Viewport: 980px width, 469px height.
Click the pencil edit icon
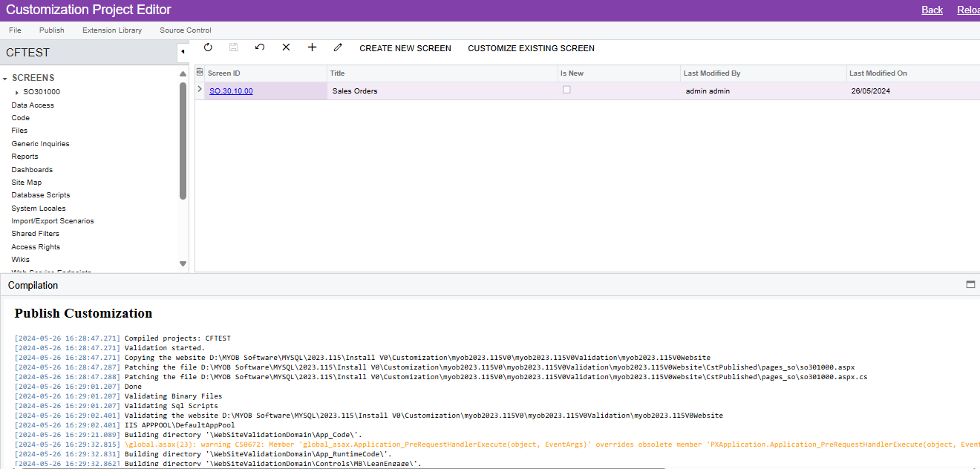coord(338,47)
